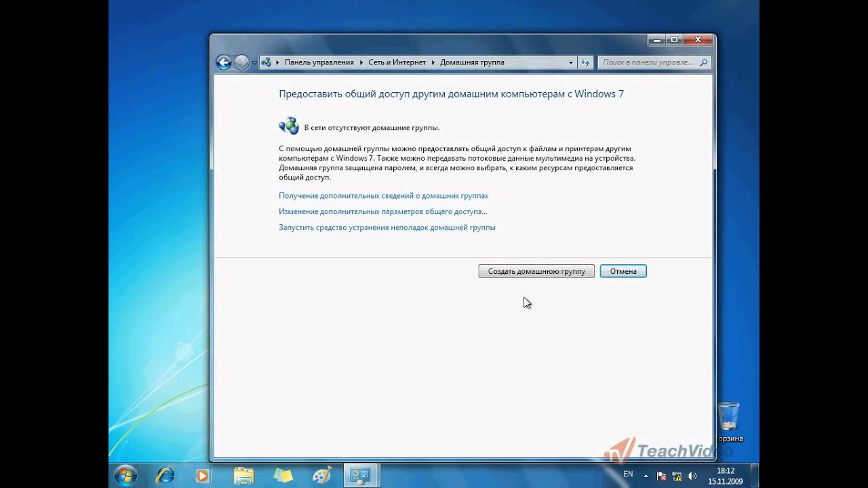Click the homegroup globe icon
The image size is (868, 488).
pos(288,126)
